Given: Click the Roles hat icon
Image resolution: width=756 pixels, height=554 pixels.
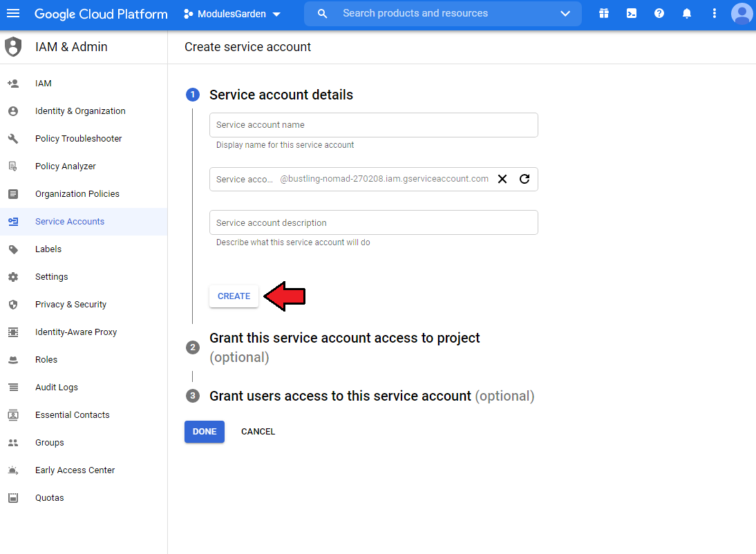Looking at the screenshot, I should 13,360.
